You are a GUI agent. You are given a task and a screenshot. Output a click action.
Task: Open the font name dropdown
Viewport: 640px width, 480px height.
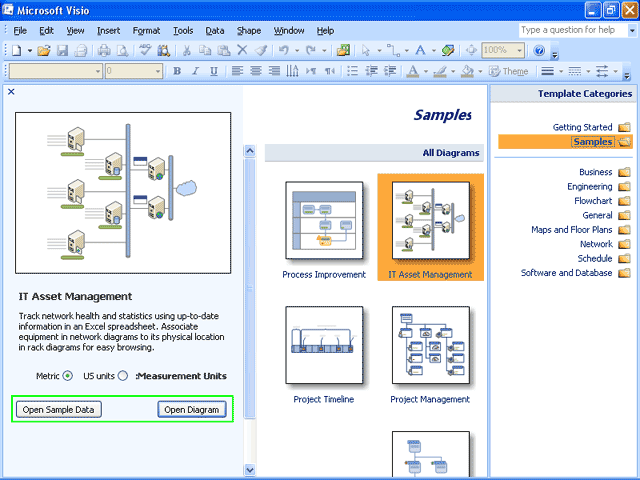tap(96, 72)
